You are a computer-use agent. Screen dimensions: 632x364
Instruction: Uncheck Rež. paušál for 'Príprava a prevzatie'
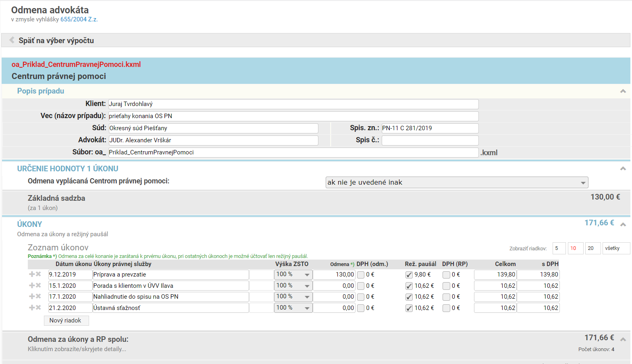pyautogui.click(x=409, y=275)
